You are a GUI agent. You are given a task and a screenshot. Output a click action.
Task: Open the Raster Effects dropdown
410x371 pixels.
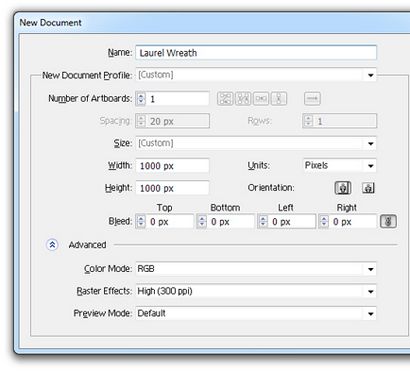click(256, 291)
